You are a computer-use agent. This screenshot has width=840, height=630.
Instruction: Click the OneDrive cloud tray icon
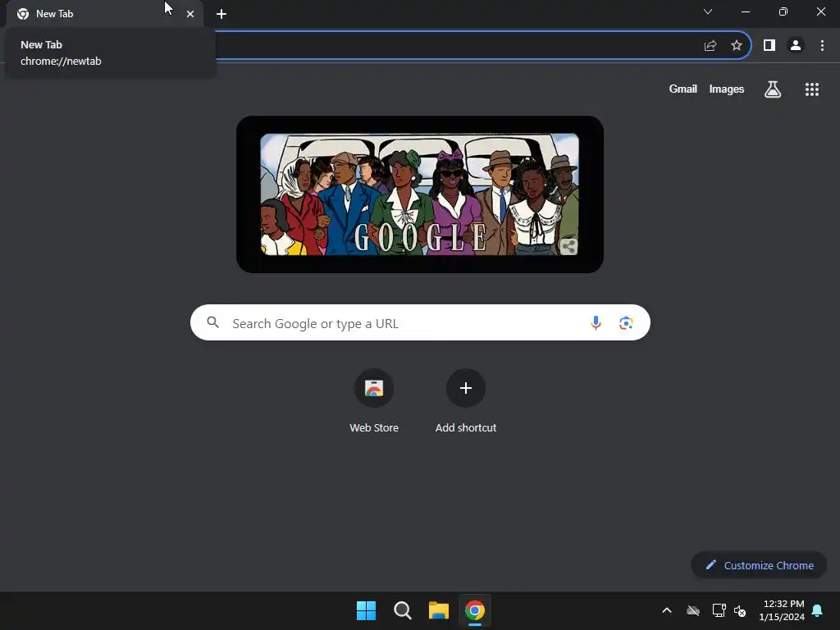693,610
